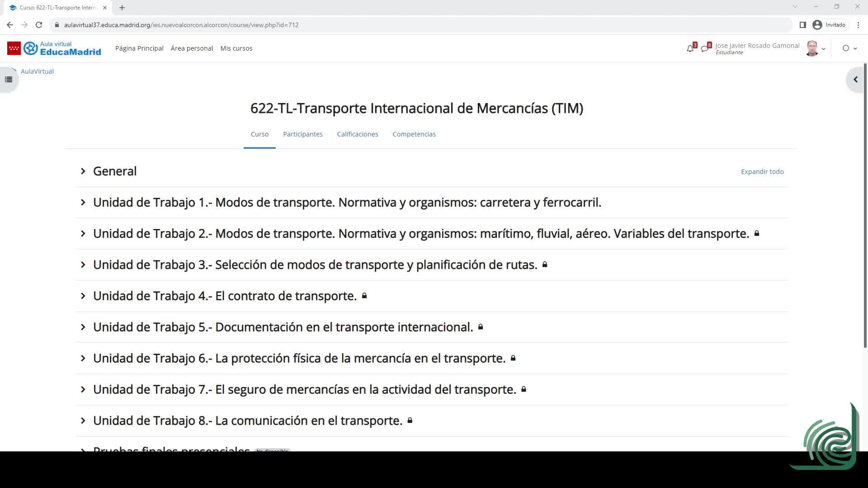This screenshot has width=868, height=488.
Task: Click the browser address bar URL
Action: pos(181,25)
